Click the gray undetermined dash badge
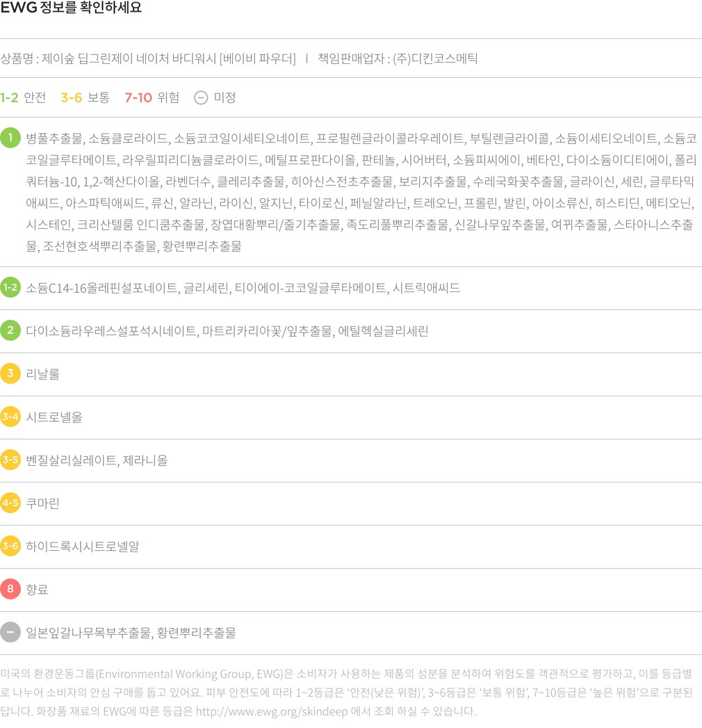 [10, 632]
